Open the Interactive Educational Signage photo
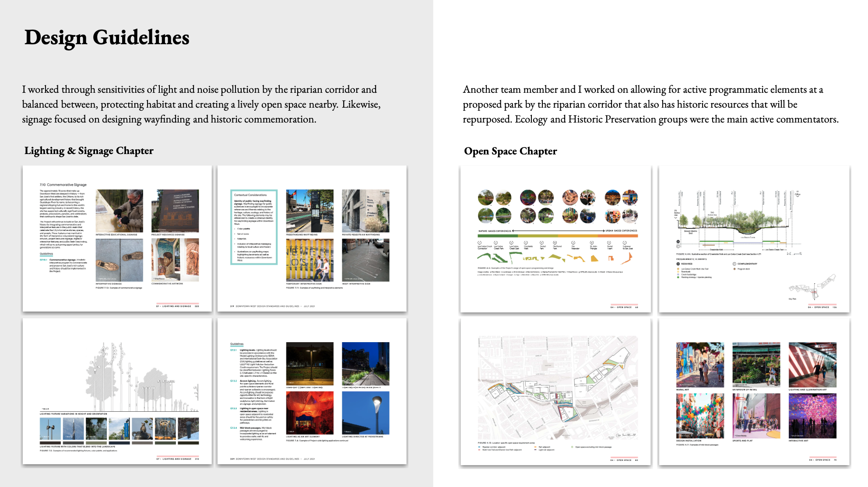Screen dimensions: 868x487 tap(119, 211)
